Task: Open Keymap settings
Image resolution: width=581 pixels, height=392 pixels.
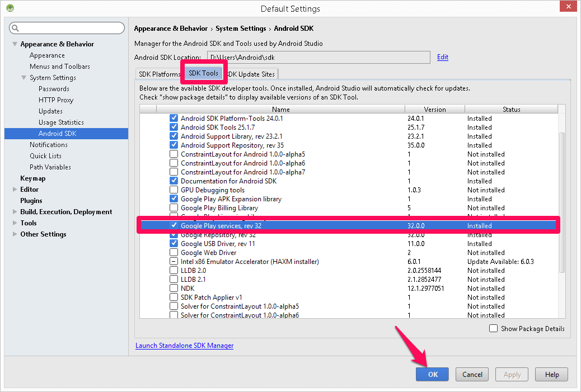Action: [33, 178]
